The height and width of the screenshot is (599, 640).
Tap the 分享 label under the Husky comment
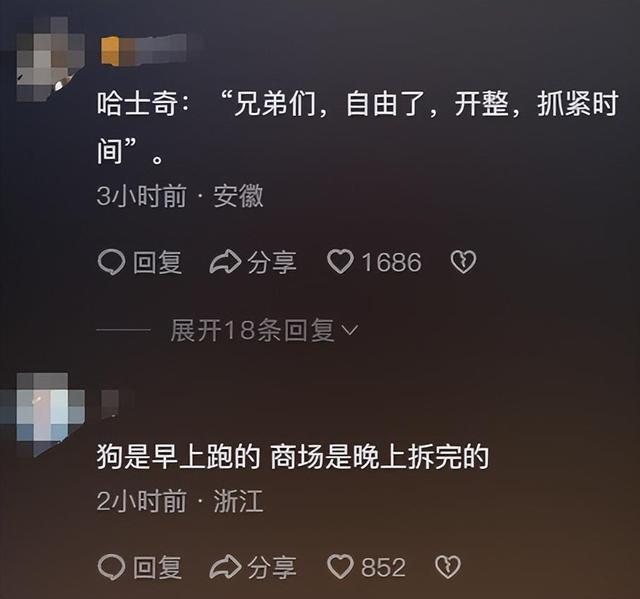pos(272,262)
